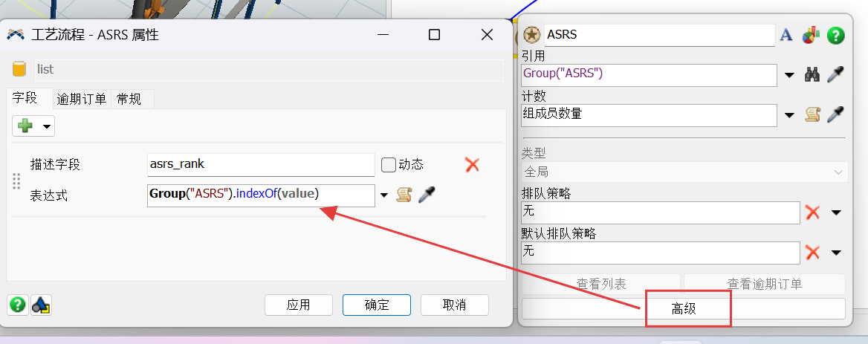Close the ASRS 属性 dialog
This screenshot has width=868, height=344.
[488, 35]
